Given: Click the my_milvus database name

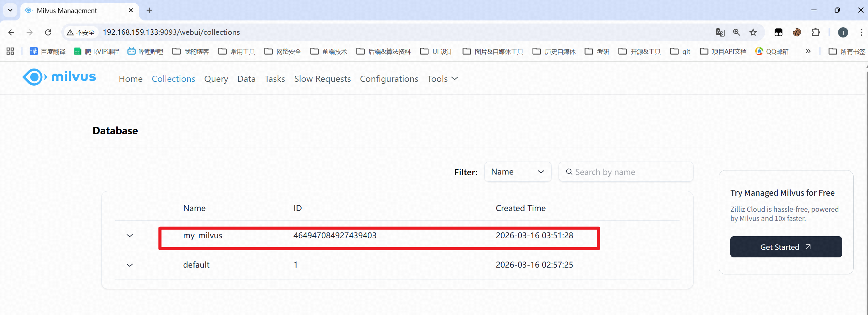Looking at the screenshot, I should (203, 236).
